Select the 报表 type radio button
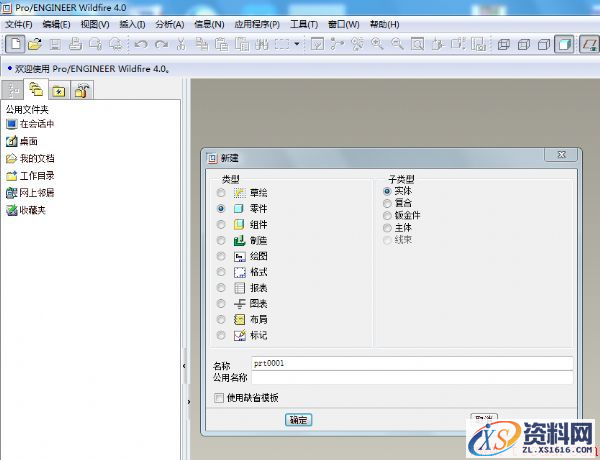Viewport: 600px width, 460px height. coord(221,287)
